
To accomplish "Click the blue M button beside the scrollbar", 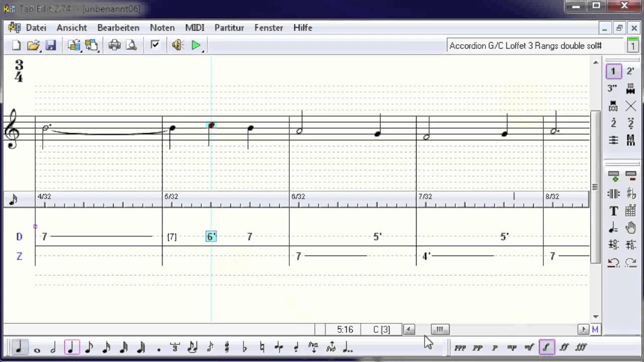I will click(595, 330).
